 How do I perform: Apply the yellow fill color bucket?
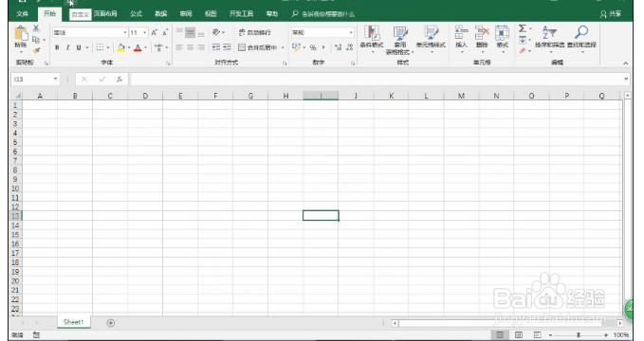click(121, 47)
